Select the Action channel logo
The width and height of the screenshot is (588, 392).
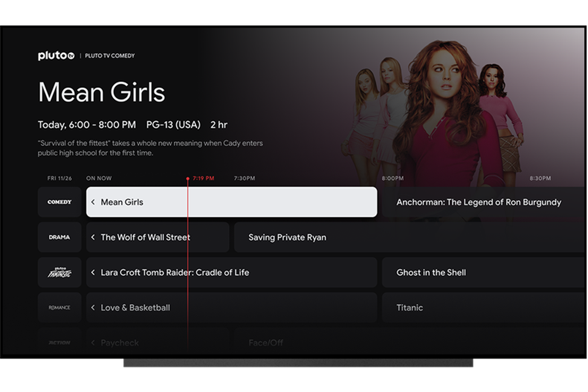coord(59,343)
